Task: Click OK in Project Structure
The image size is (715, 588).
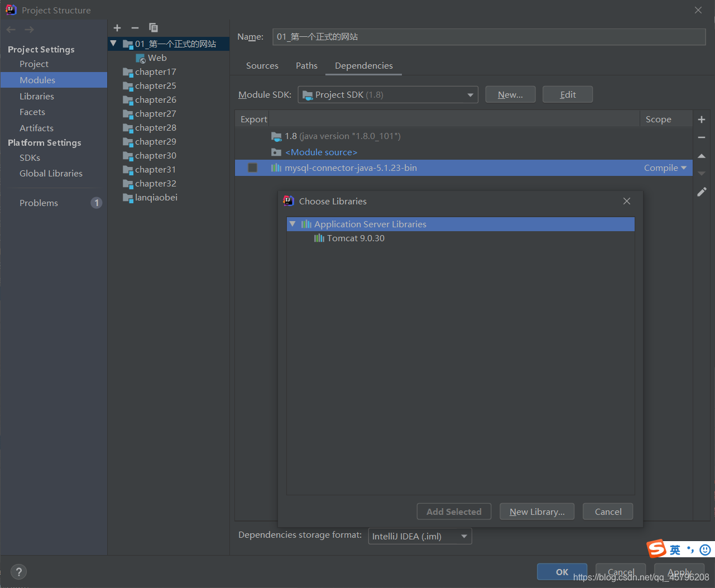Action: [562, 572]
